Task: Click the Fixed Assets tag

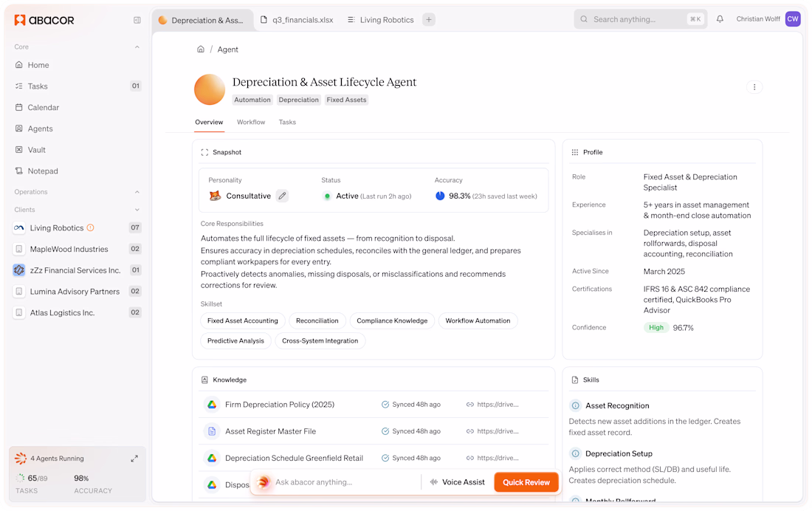Action: point(346,100)
